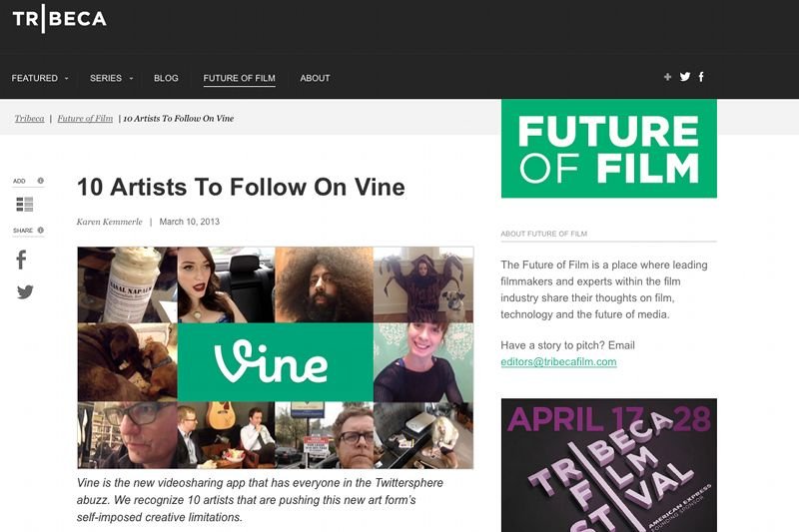This screenshot has width=799, height=532.
Task: Open the ABOUT menu item
Action: tap(315, 79)
